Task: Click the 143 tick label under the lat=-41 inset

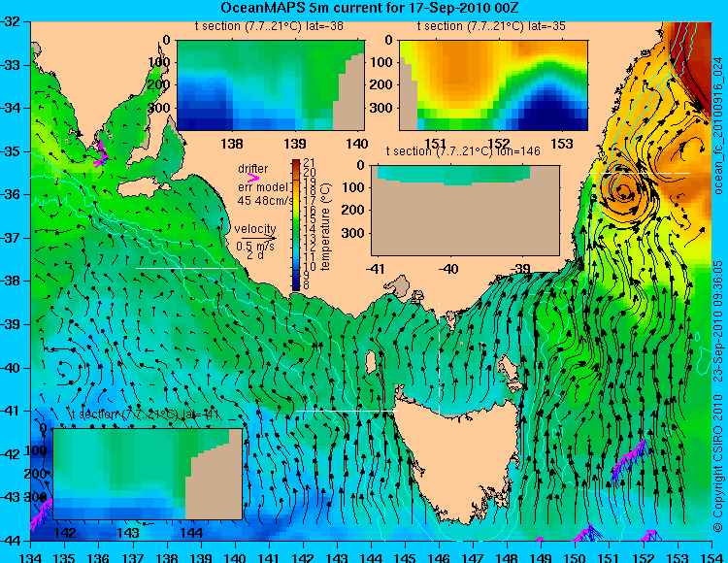Action: point(128,533)
